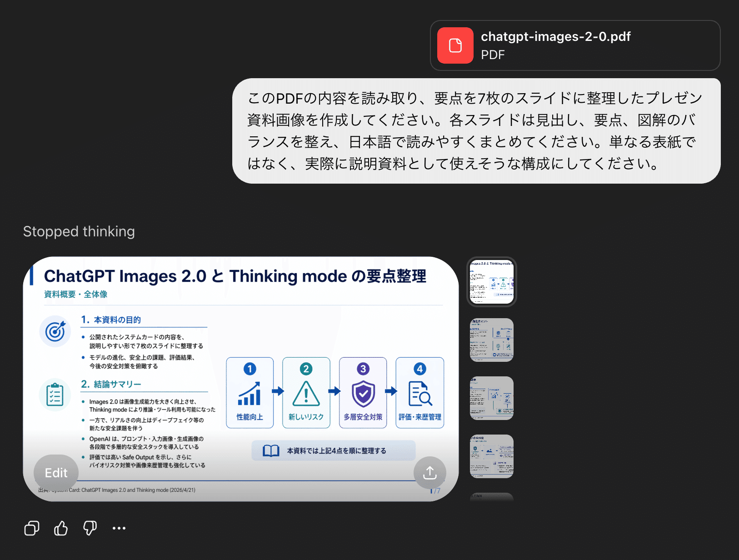Click the 多層安全対策 shield icon
This screenshot has width=739, height=560.
(363, 394)
